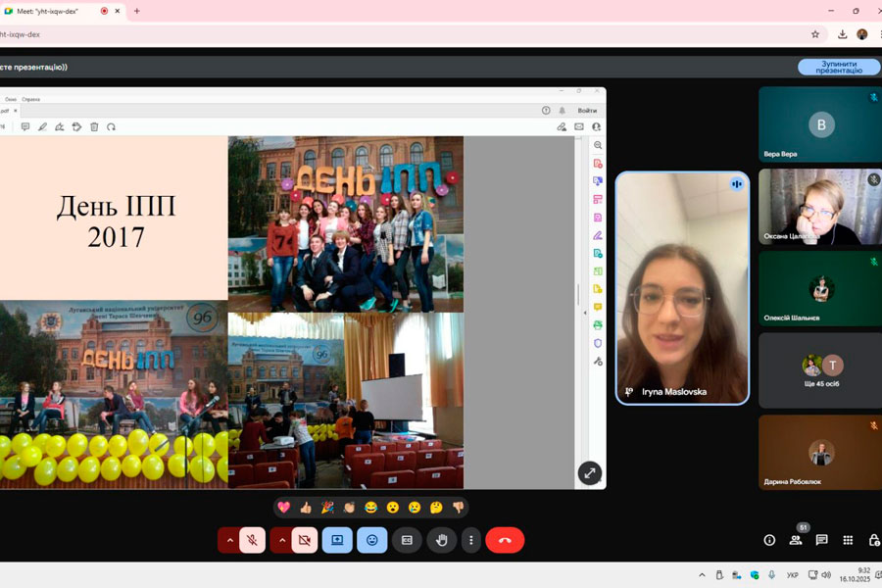The width and height of the screenshot is (882, 588).
Task: Raise your hand in the meeting
Action: 441,540
